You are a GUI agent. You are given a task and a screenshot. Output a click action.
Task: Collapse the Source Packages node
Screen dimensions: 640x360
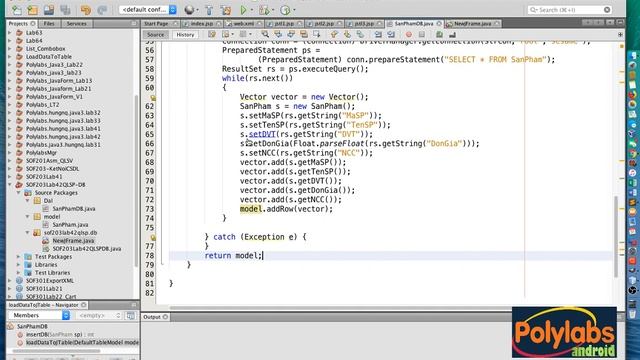pos(19,193)
